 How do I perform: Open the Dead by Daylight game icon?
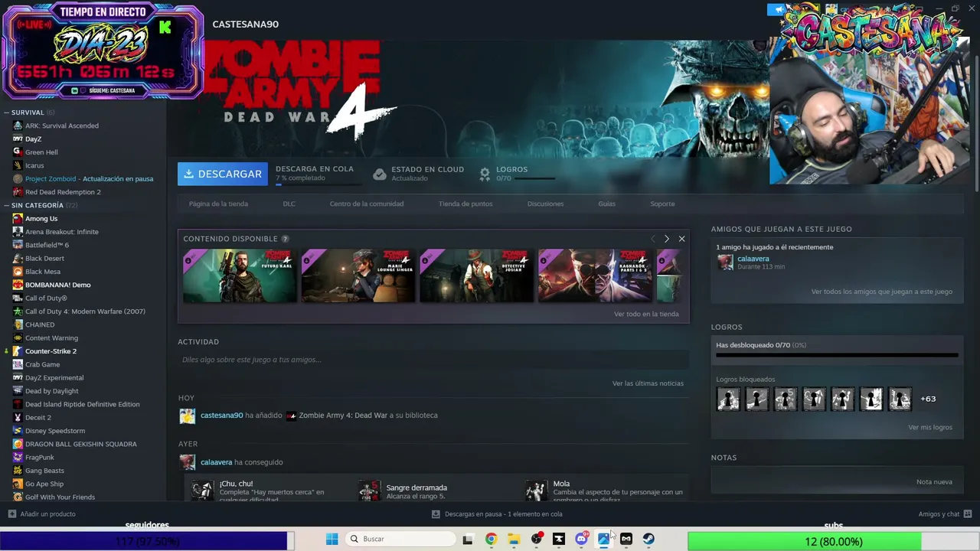tap(18, 391)
